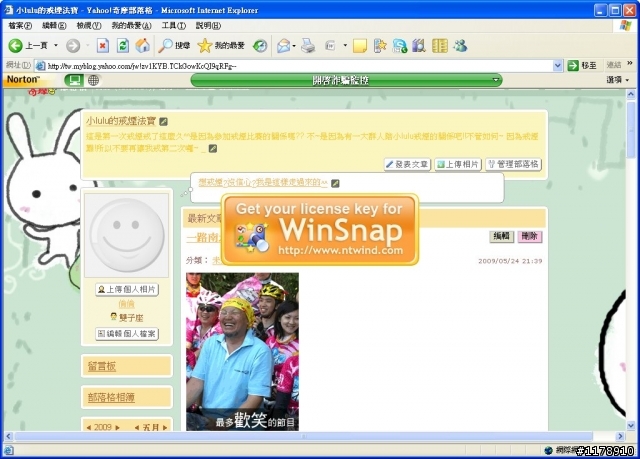Open History using the green clock-globe icon

coord(260,46)
